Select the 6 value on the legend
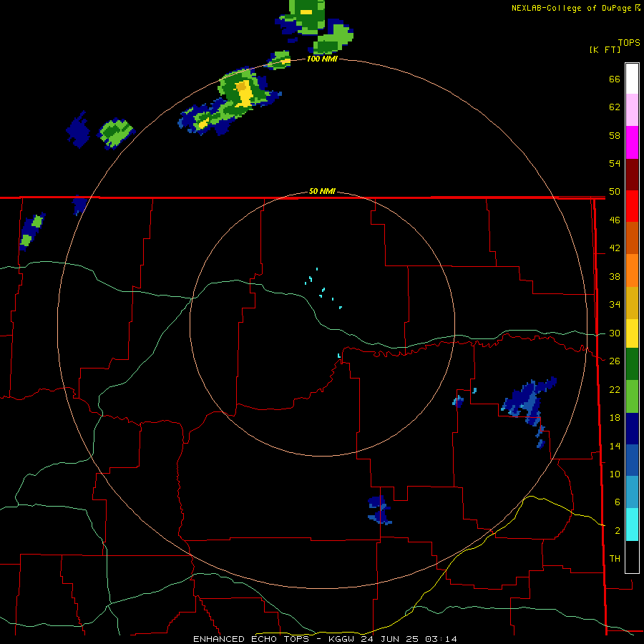 tap(617, 502)
